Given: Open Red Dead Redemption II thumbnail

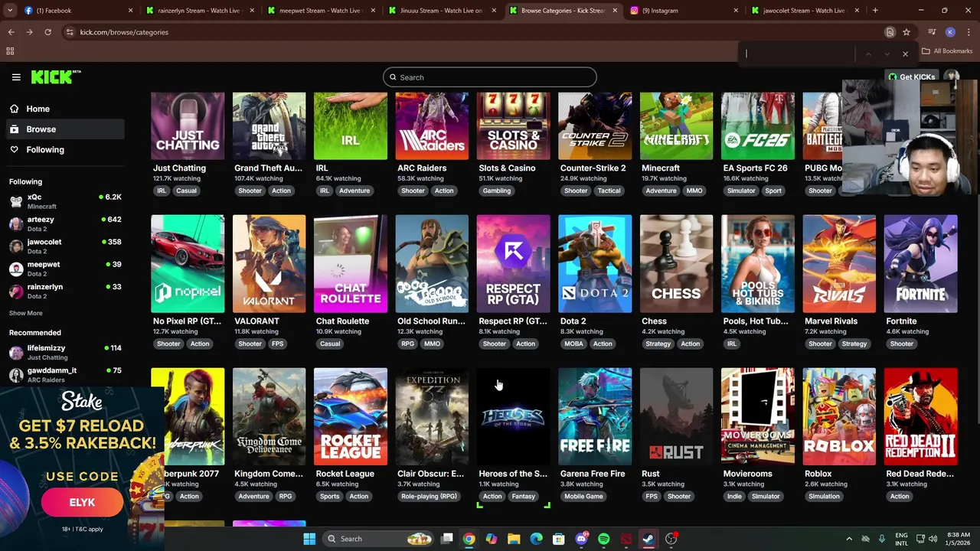Looking at the screenshot, I should pyautogui.click(x=920, y=416).
